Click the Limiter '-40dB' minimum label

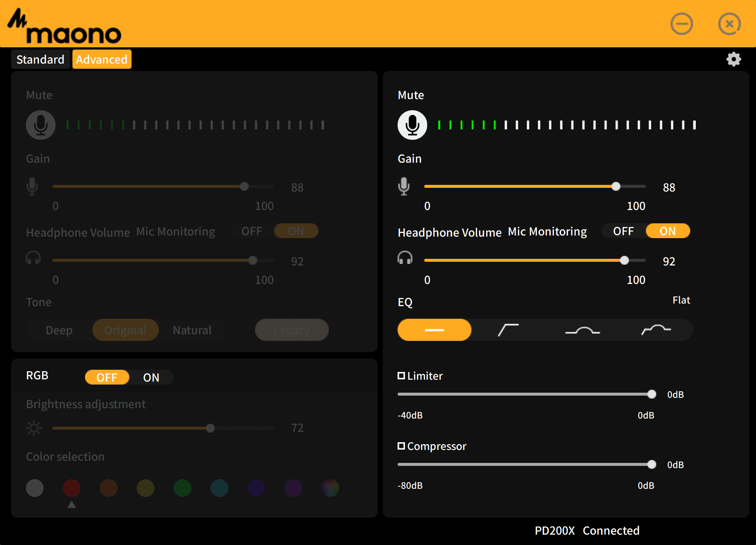pyautogui.click(x=410, y=415)
